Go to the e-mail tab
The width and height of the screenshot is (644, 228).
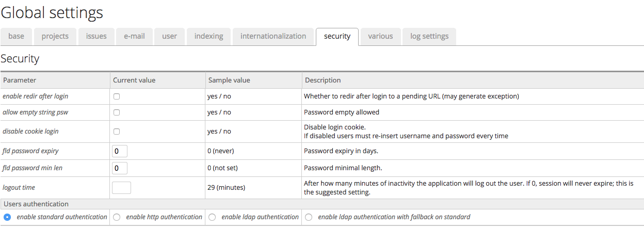[134, 36]
